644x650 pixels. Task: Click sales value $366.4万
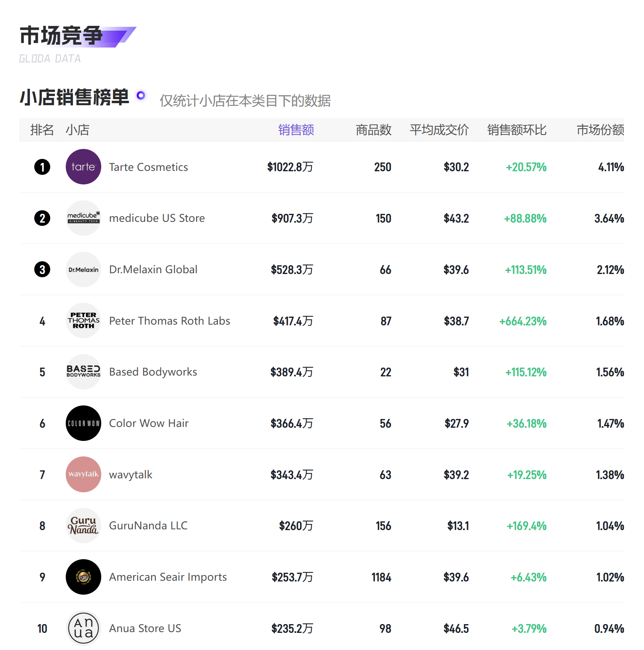(292, 423)
